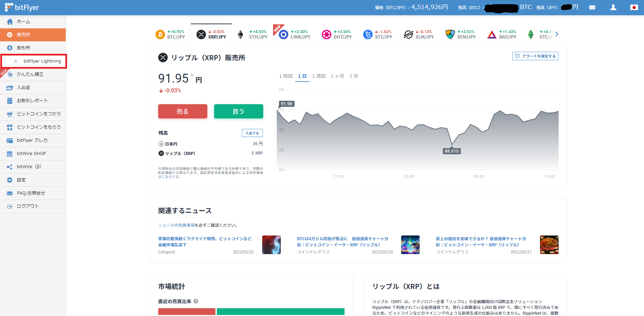Open the 入出金 sidebar menu item

coord(33,88)
